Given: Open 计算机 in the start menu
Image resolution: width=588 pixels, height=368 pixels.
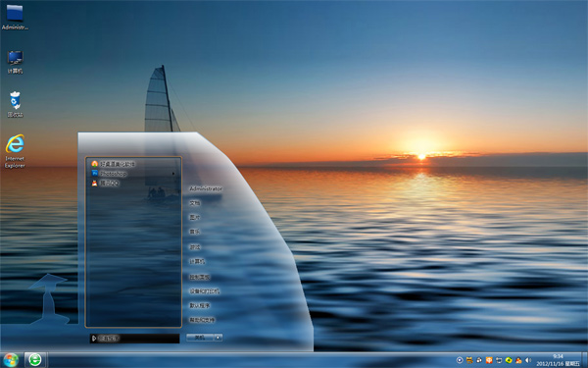Looking at the screenshot, I should pyautogui.click(x=197, y=261).
